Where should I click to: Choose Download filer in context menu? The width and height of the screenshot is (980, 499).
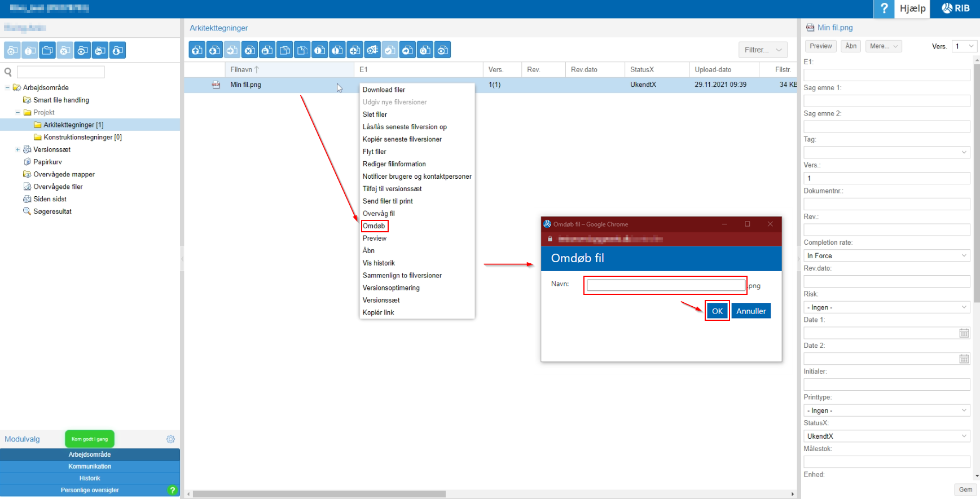384,90
